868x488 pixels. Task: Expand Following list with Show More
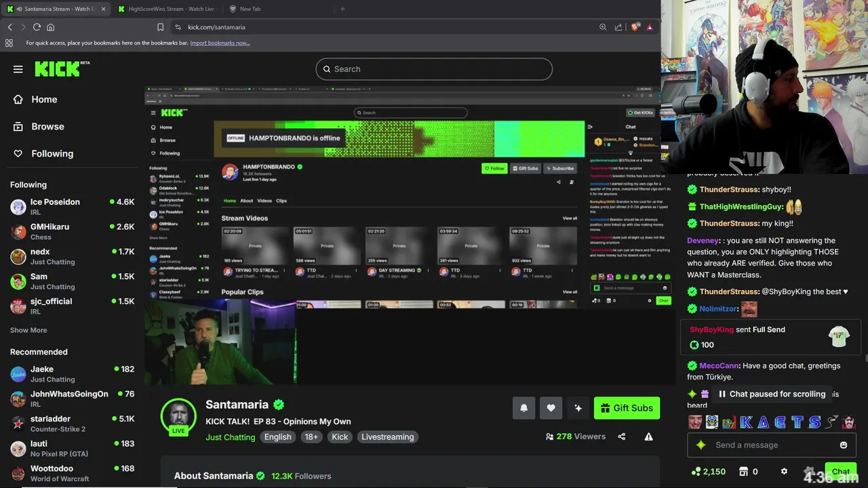point(28,330)
